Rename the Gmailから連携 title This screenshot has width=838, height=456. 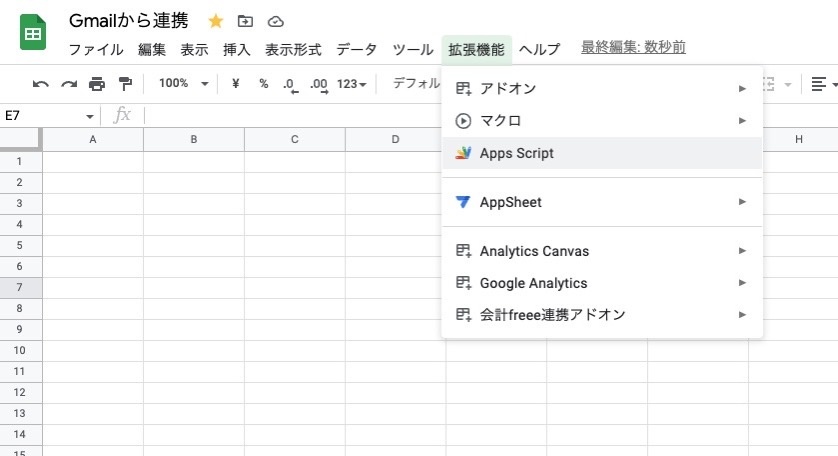tap(129, 21)
